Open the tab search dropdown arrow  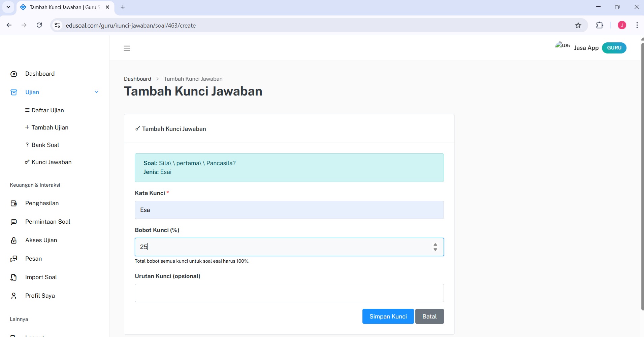(8, 7)
